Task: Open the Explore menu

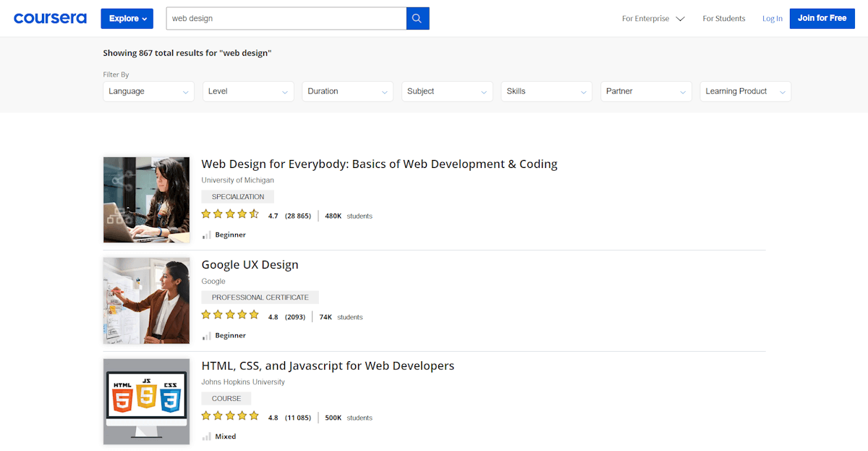Action: point(127,18)
